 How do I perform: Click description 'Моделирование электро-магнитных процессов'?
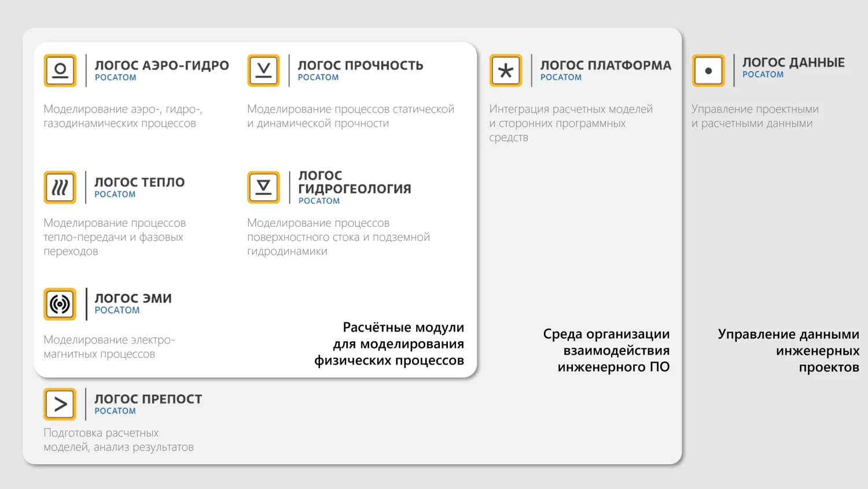tap(109, 347)
